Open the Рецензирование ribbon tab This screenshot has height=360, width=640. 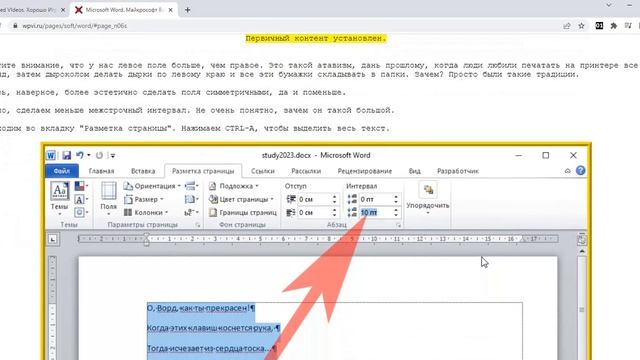(364, 171)
